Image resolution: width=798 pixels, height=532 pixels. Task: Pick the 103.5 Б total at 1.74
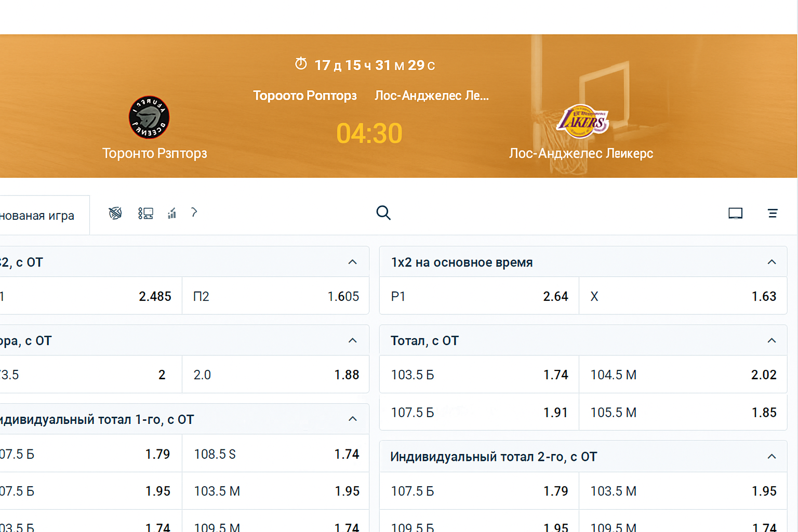[x=479, y=375]
